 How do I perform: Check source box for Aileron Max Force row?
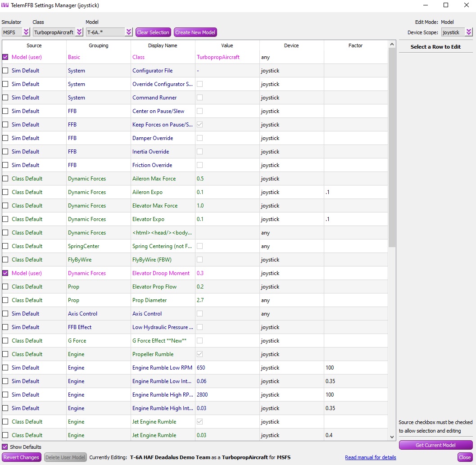5,178
